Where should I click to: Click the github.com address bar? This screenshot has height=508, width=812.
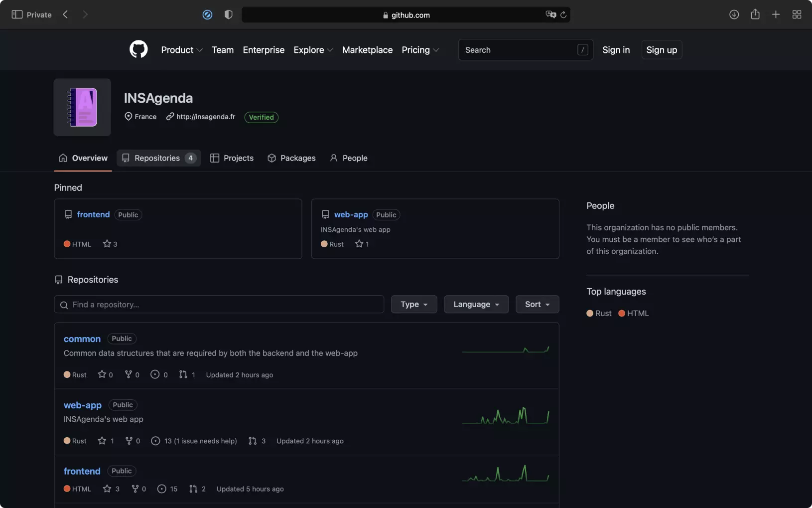[406, 15]
